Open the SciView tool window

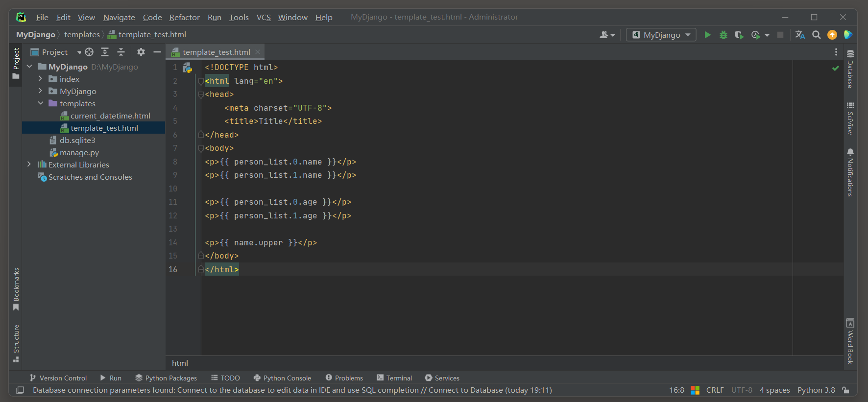(x=850, y=118)
